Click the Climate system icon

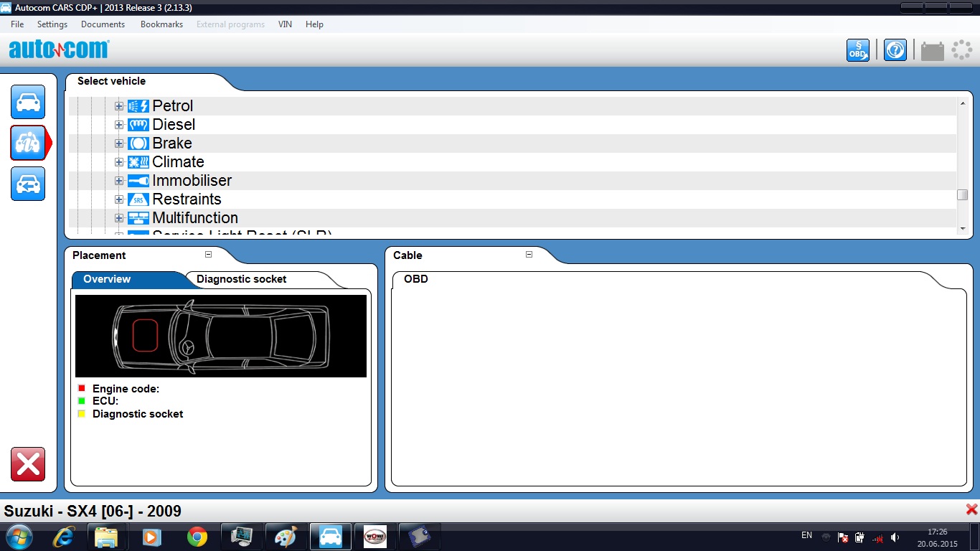[x=138, y=162]
